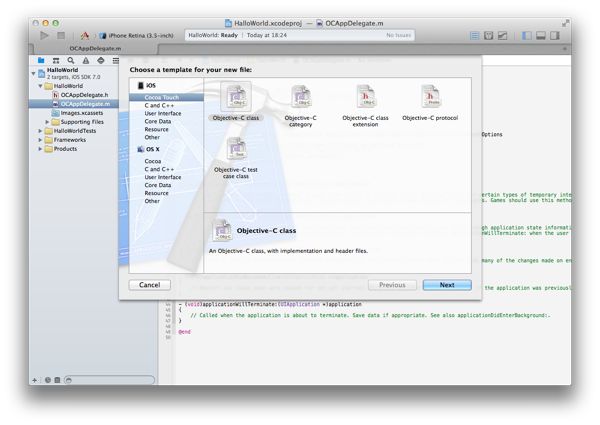Select Other under OS X
The width and height of the screenshot is (600, 425).
(x=152, y=201)
